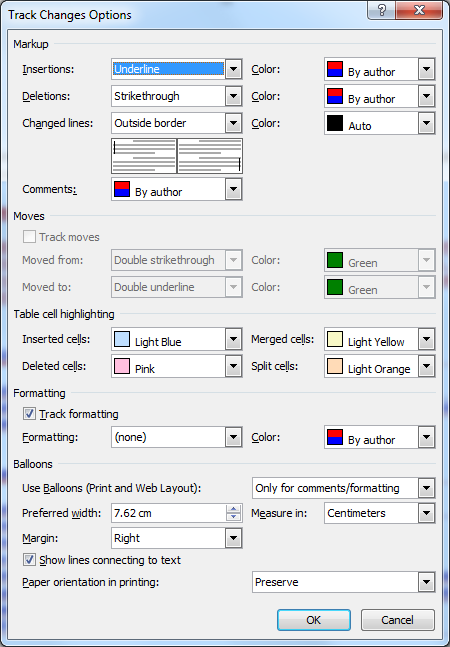This screenshot has width=450, height=647.
Task: Click the Light Orange split cells swatch
Action: click(335, 366)
